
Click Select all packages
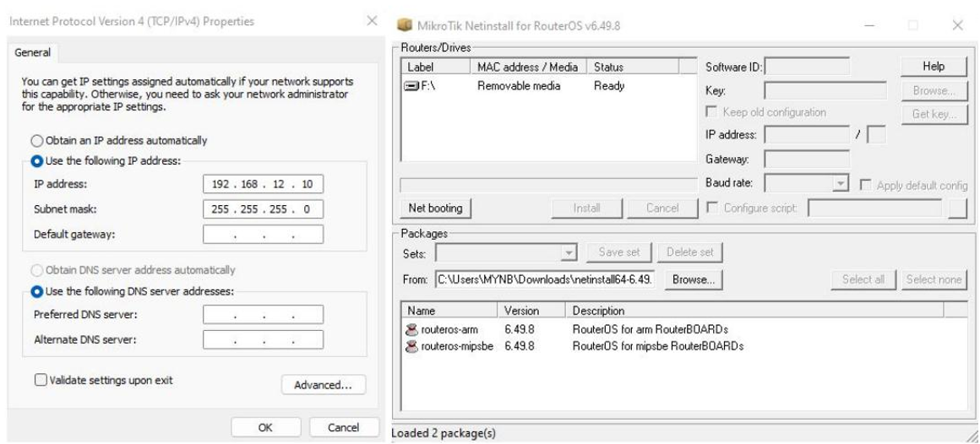pyautogui.click(x=863, y=279)
